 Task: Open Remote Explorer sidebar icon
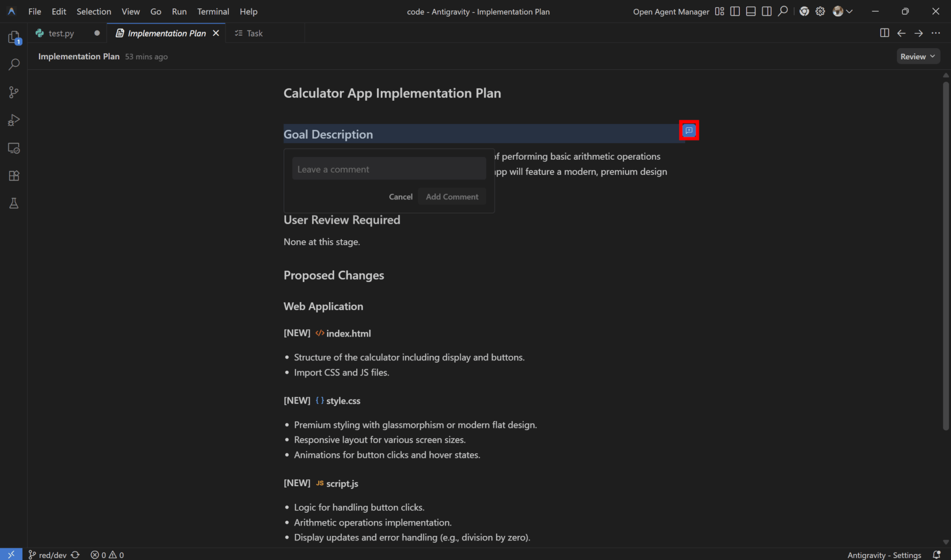click(14, 148)
